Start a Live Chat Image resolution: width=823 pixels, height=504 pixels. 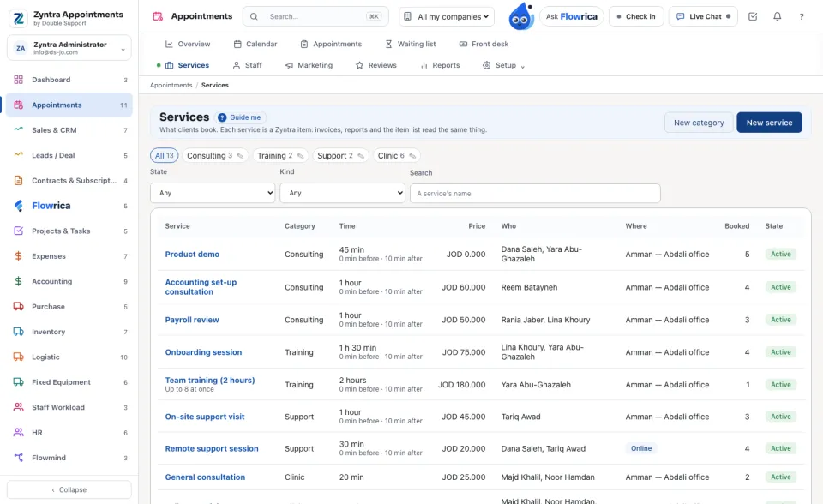pyautogui.click(x=703, y=17)
